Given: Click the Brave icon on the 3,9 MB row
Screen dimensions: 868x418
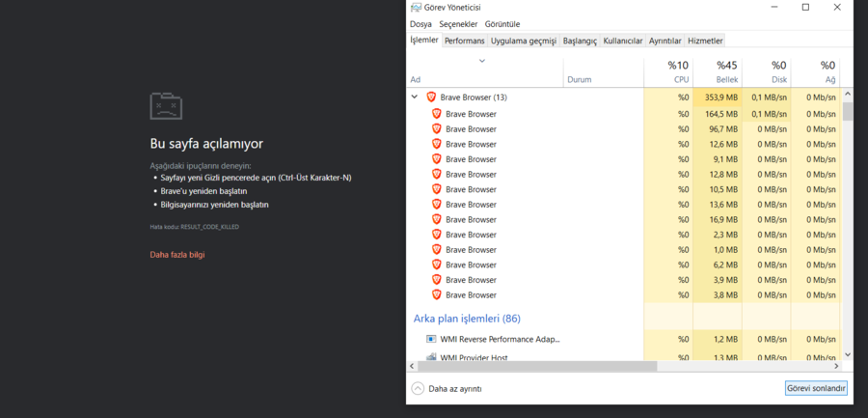Looking at the screenshot, I should click(437, 279).
